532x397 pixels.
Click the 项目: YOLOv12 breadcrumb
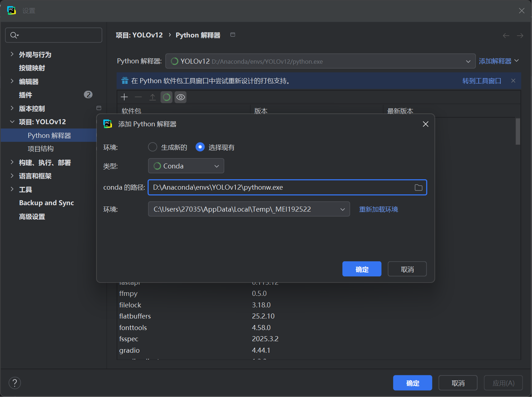pos(139,35)
